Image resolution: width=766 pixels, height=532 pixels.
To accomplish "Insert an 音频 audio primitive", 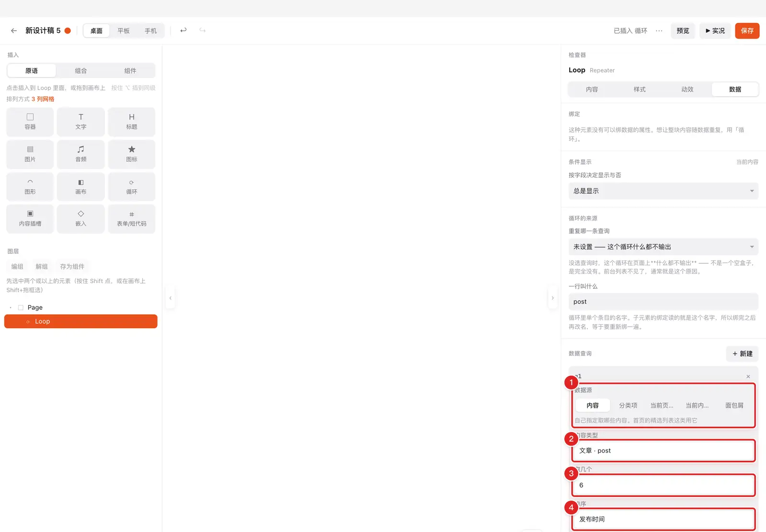I will (x=81, y=154).
